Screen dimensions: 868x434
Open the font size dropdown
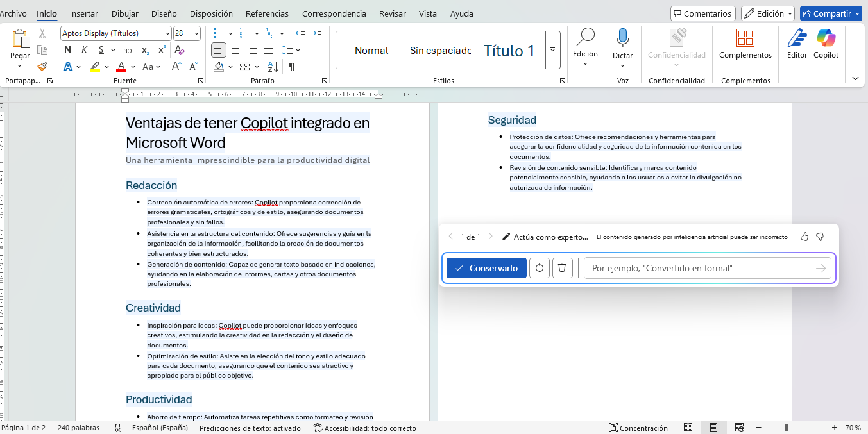196,33
